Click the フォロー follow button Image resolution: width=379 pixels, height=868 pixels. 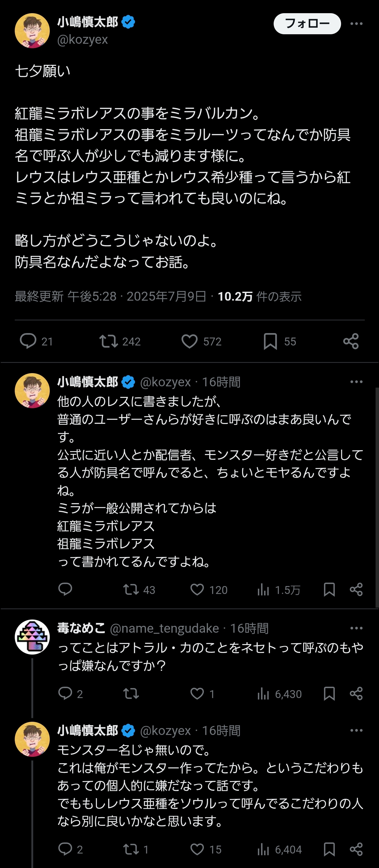pos(307,24)
